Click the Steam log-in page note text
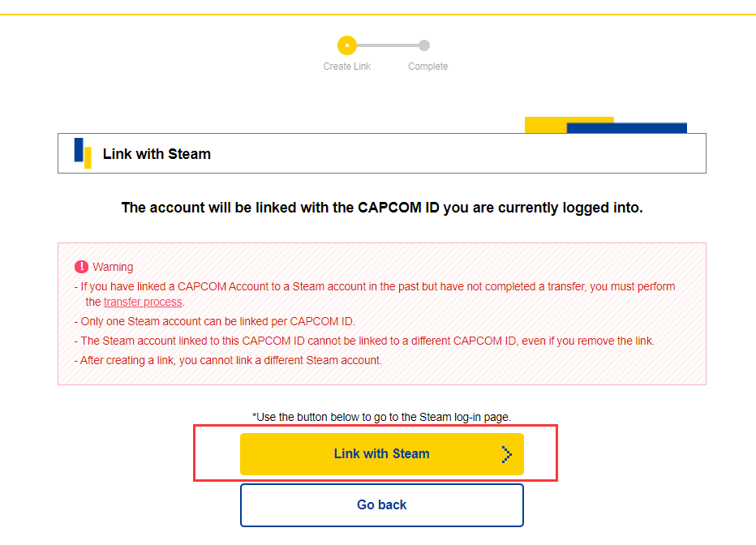The height and width of the screenshot is (545, 756). 381,417
